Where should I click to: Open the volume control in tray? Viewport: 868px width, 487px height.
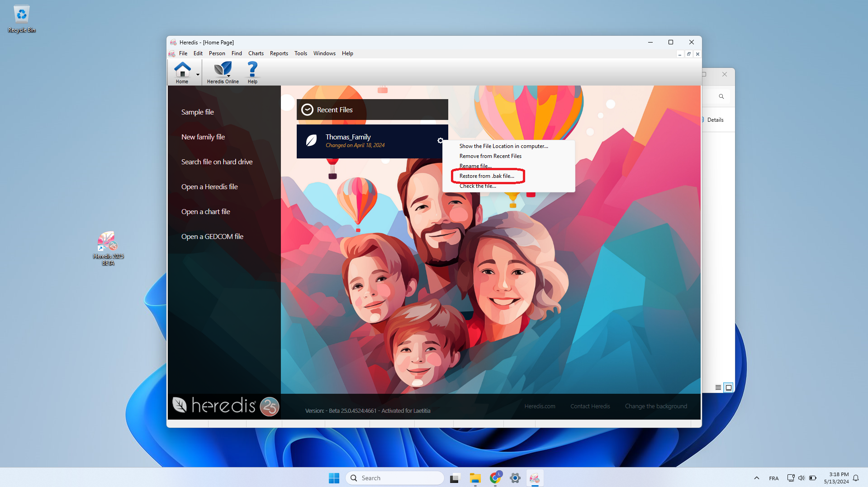click(802, 478)
